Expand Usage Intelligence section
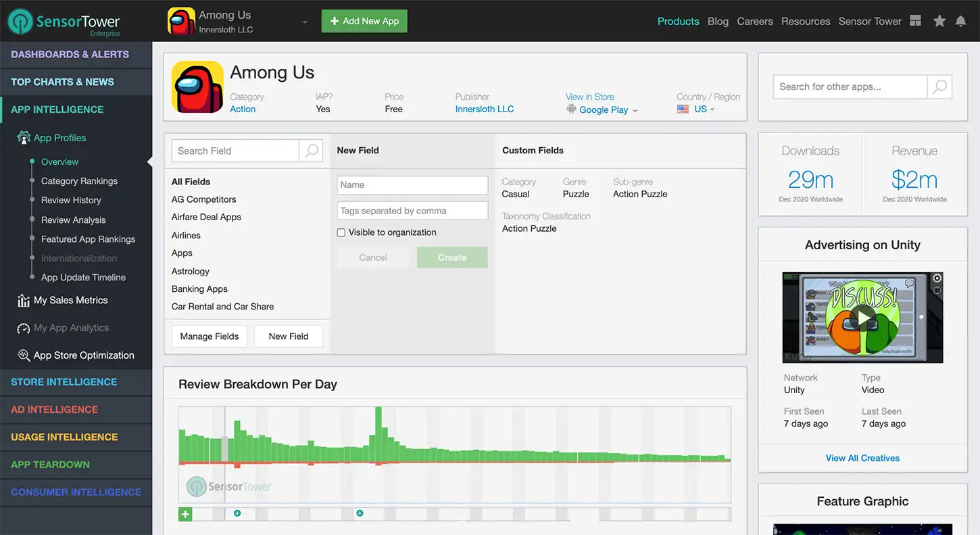Screen dimensions: 980x535 76,437
